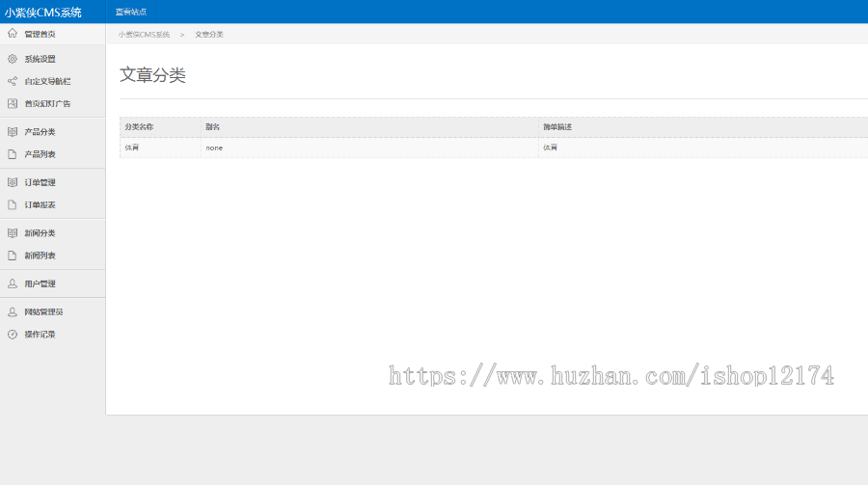Click the share icon for 自定义导航栏
Screen dimensions: 868x485
tap(13, 81)
